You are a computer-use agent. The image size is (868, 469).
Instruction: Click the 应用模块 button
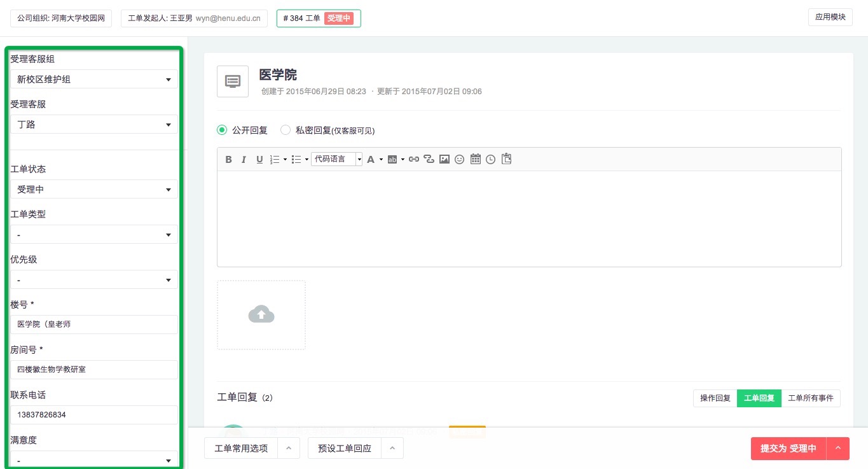(830, 17)
